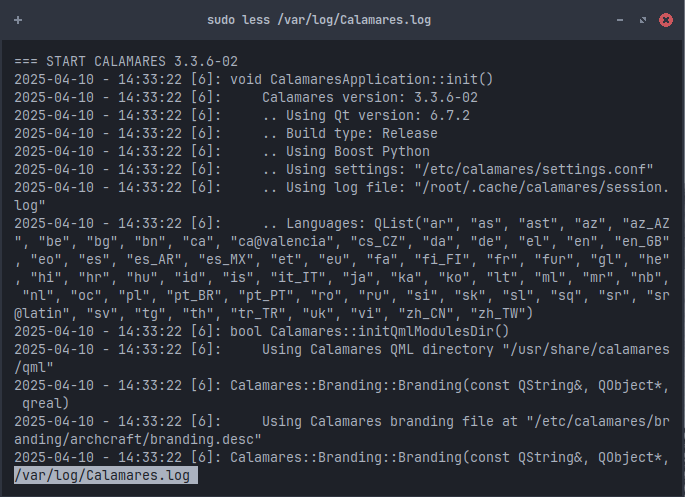Click the highlighted '/var/log/Calamares.log' less status prompt

(106, 475)
